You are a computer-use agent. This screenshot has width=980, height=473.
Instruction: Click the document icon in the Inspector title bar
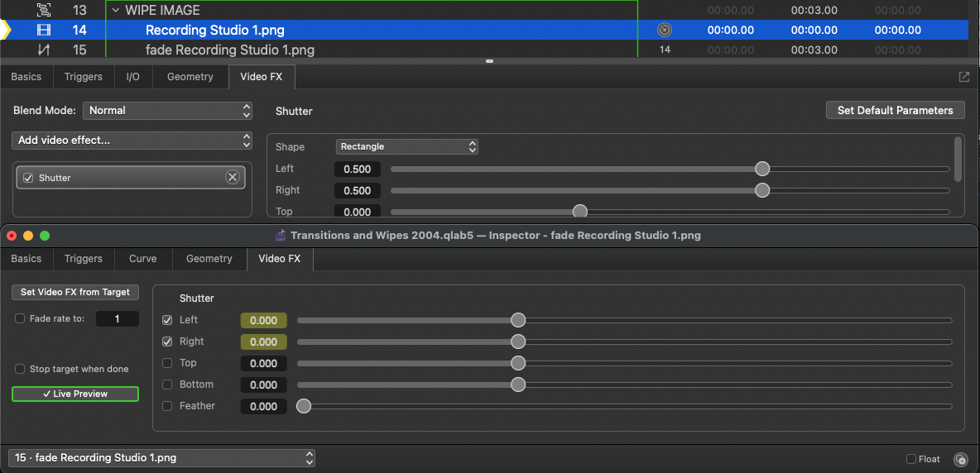281,236
